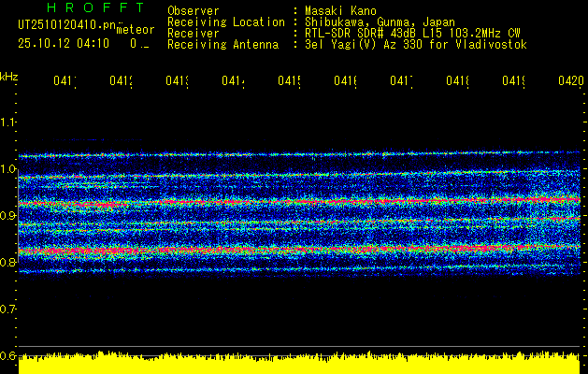Click the 0.7 kHz axis label
The image size is (588, 374).
tap(8, 309)
